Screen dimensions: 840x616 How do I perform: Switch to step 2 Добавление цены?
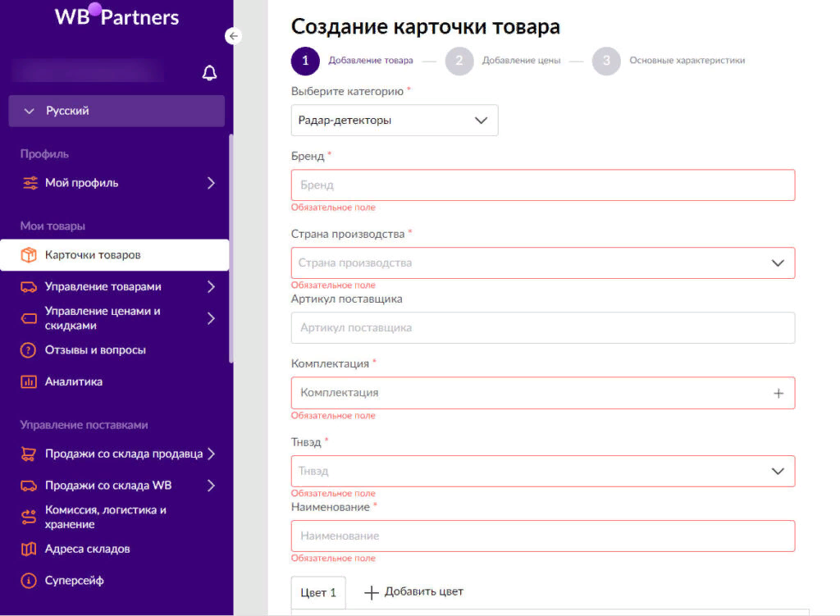[459, 61]
